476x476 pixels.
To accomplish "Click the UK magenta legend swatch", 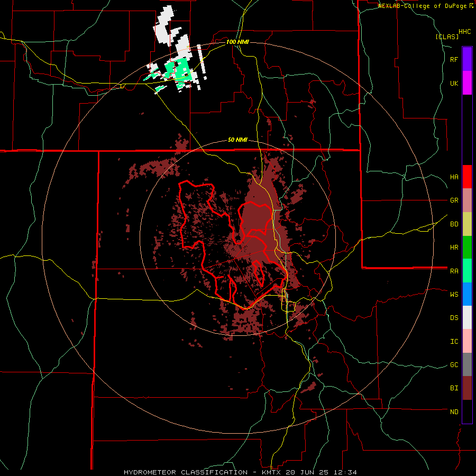I will click(467, 83).
